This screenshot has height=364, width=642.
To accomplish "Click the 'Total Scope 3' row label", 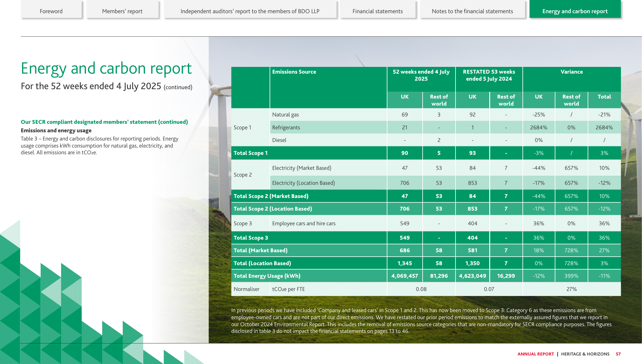I will tap(251, 238).
